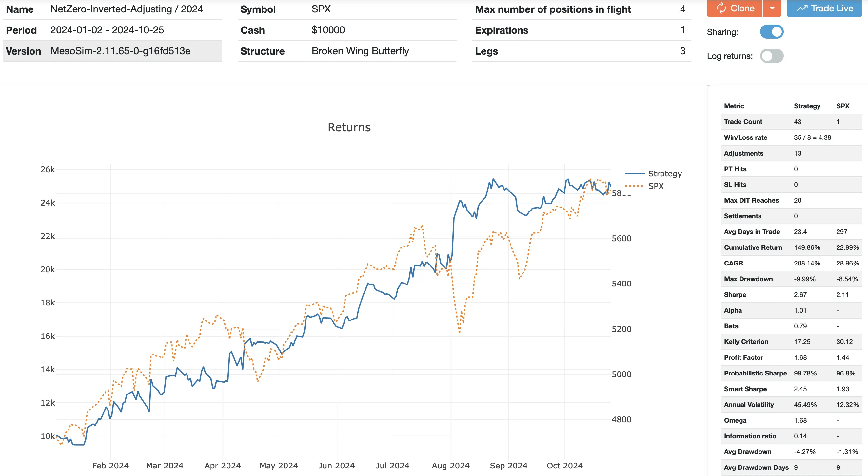Click the Metric column header
868x476 pixels.
(734, 106)
